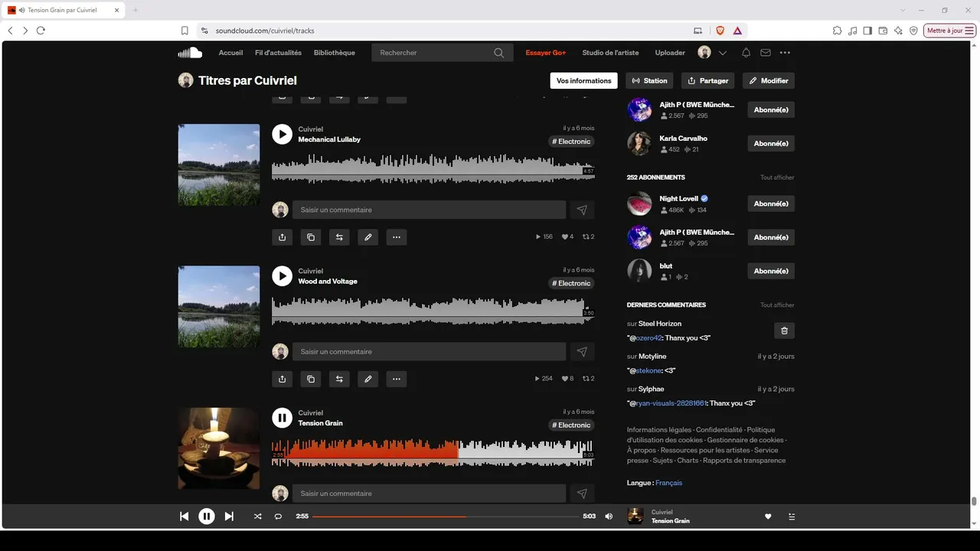Image resolution: width=980 pixels, height=551 pixels.
Task: Open the notifications bell
Action: pos(746,53)
